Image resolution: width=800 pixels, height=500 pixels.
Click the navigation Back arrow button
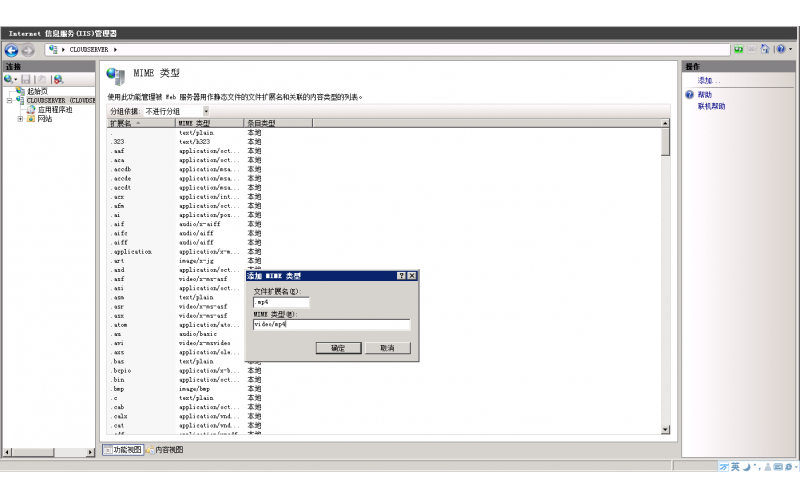[11, 49]
